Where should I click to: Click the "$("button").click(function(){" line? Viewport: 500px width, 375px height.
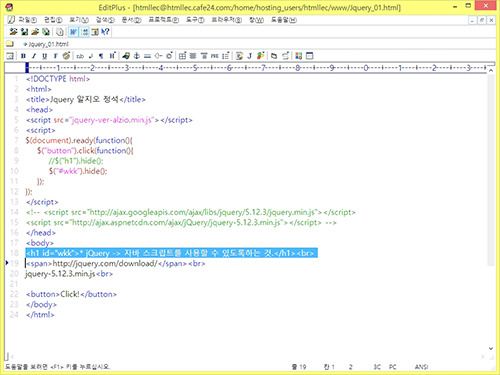point(85,151)
